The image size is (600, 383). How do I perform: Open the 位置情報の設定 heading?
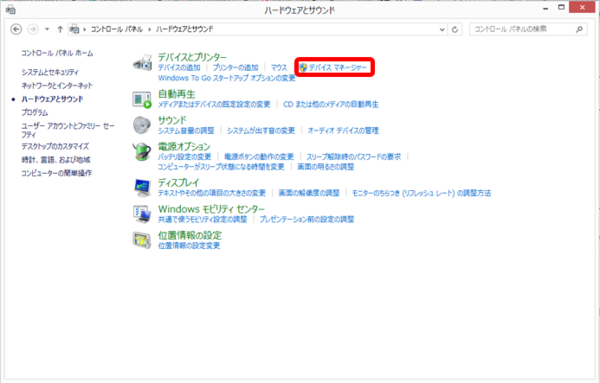click(x=190, y=235)
